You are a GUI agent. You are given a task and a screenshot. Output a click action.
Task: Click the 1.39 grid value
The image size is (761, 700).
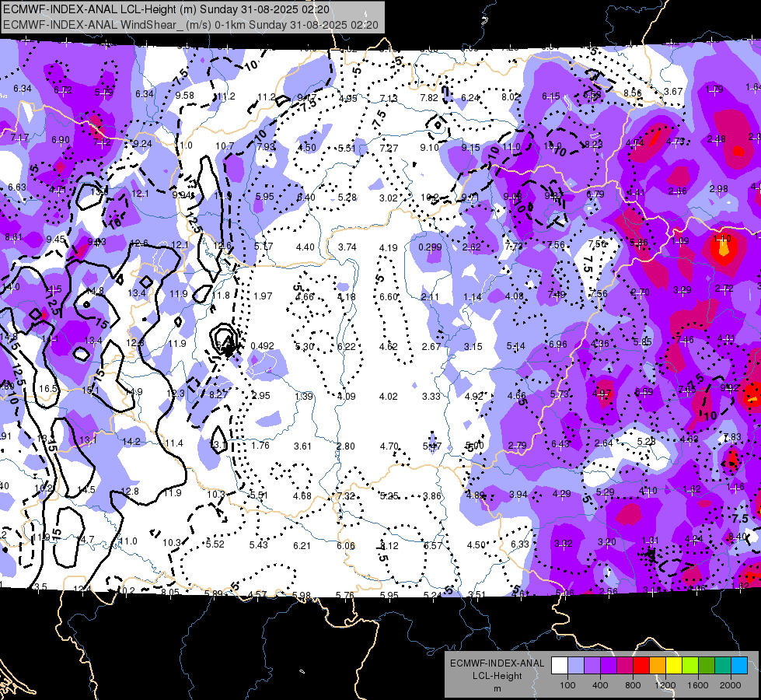pyautogui.click(x=304, y=397)
